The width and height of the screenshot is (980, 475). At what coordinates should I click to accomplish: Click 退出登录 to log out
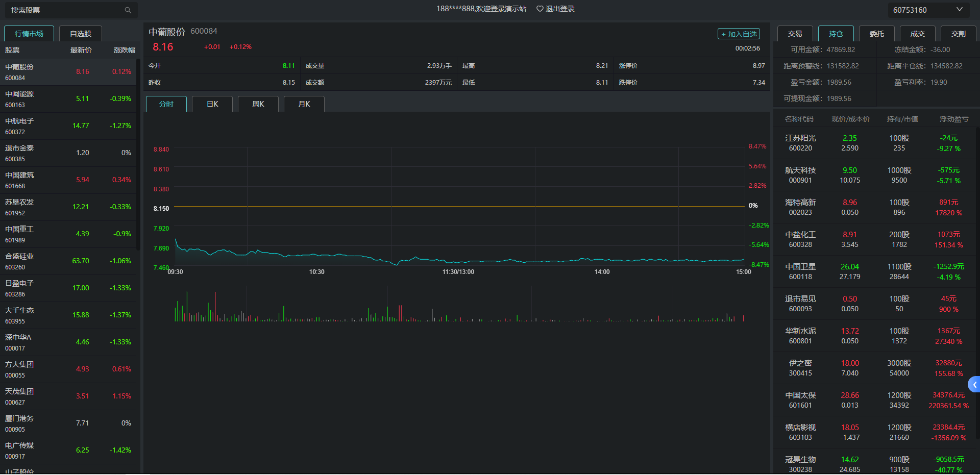(x=560, y=9)
